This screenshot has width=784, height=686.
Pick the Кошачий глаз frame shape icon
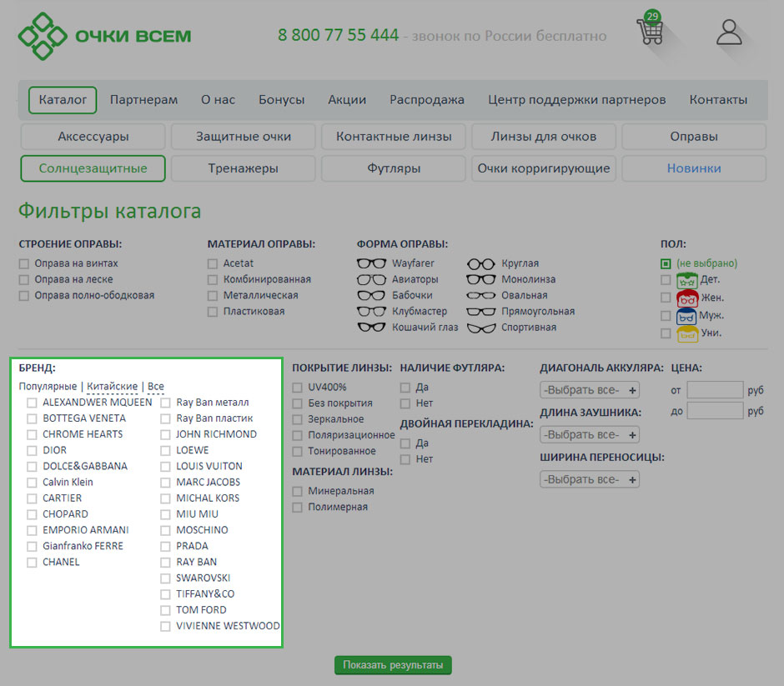point(372,328)
